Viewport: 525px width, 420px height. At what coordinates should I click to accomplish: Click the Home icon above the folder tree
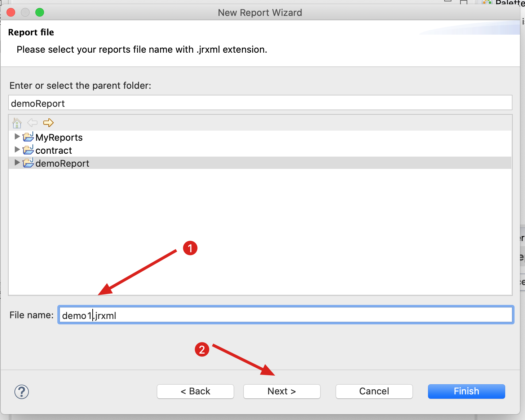17,123
